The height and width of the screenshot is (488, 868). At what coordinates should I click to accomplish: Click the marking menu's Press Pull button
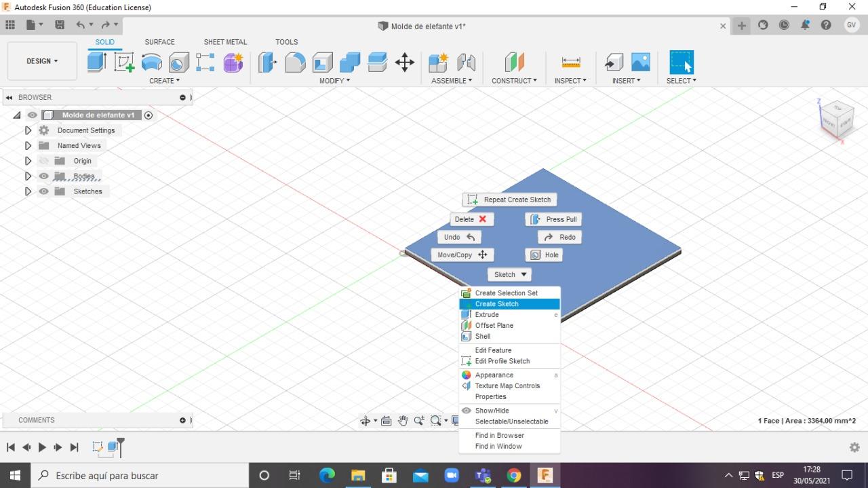click(x=554, y=219)
